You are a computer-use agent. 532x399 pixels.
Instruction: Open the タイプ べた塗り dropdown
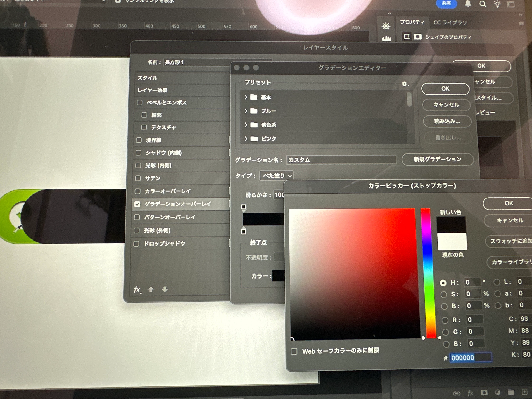pos(276,176)
